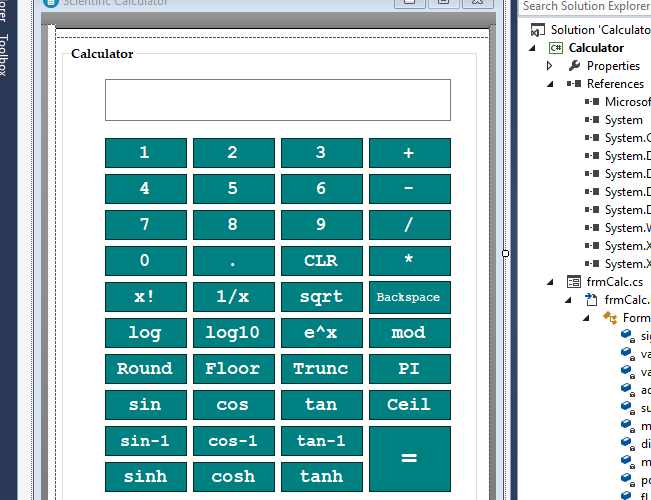
Task: Click the multiply asterisk button
Action: pyautogui.click(x=410, y=261)
